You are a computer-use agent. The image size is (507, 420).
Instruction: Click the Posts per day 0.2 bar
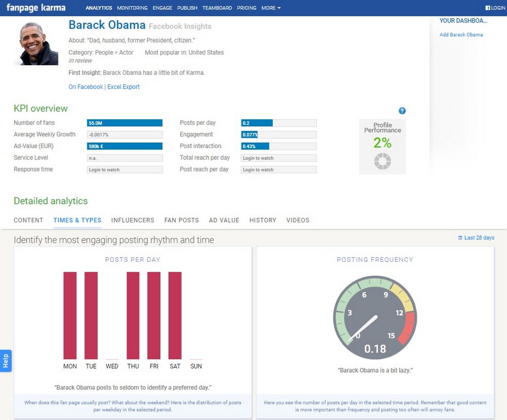point(279,123)
